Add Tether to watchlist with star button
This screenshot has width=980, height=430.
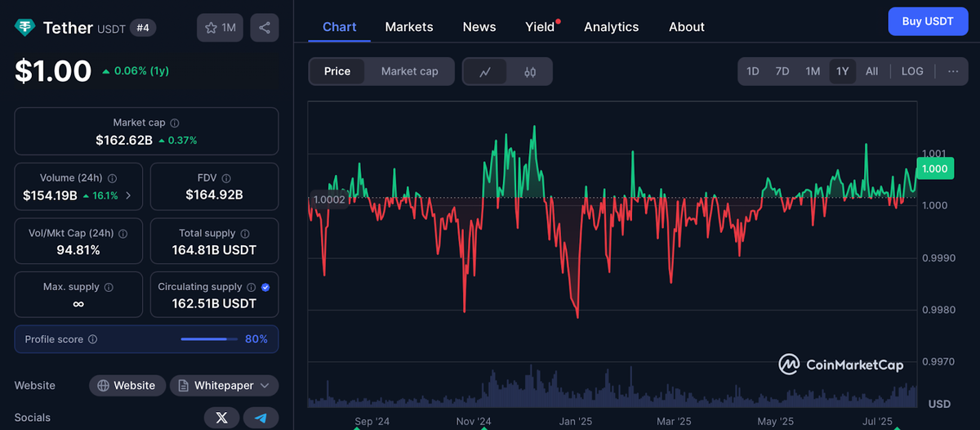pyautogui.click(x=220, y=28)
